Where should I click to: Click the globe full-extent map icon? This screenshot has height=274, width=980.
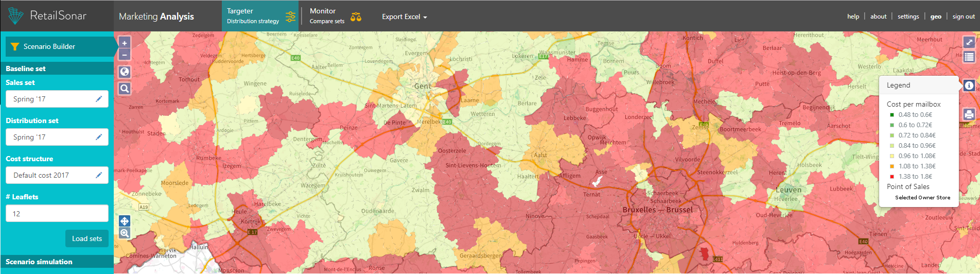[125, 72]
